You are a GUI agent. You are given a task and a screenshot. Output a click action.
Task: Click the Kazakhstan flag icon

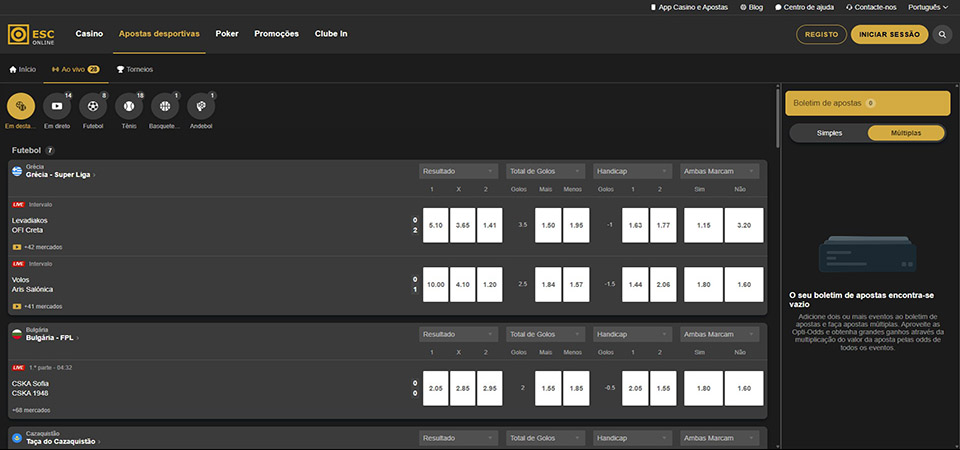point(17,438)
